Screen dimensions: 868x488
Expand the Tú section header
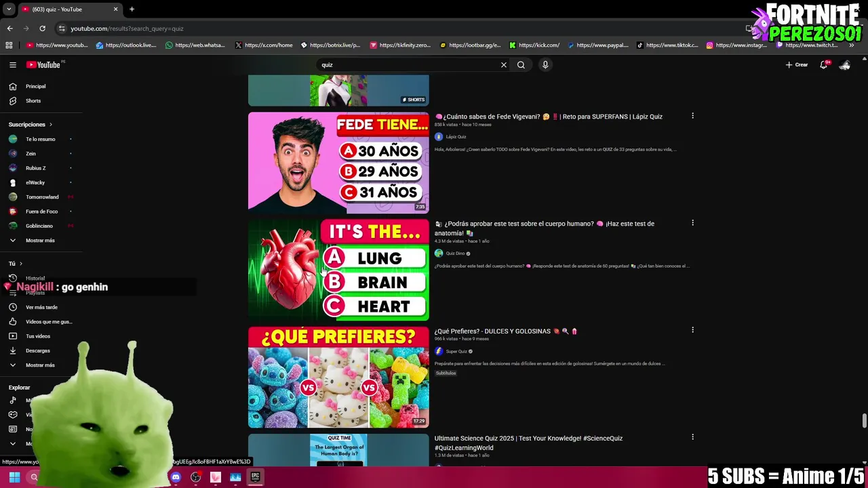pos(16,264)
